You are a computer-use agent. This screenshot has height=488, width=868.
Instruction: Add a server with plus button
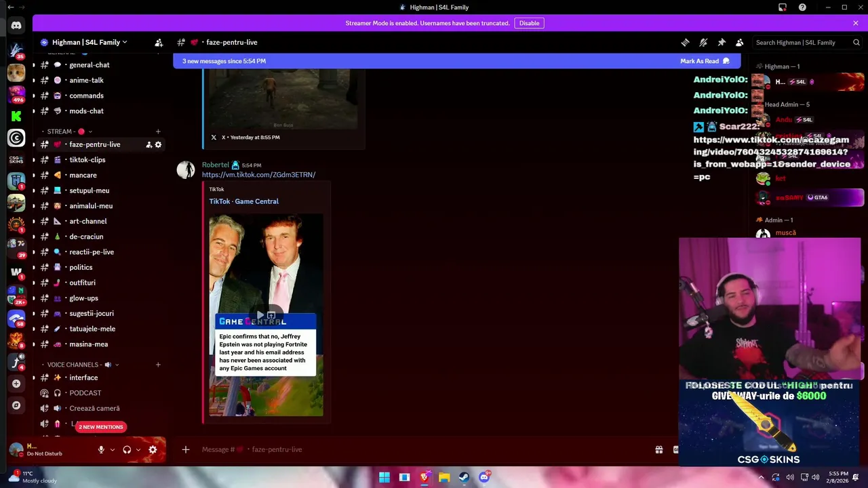(x=16, y=384)
